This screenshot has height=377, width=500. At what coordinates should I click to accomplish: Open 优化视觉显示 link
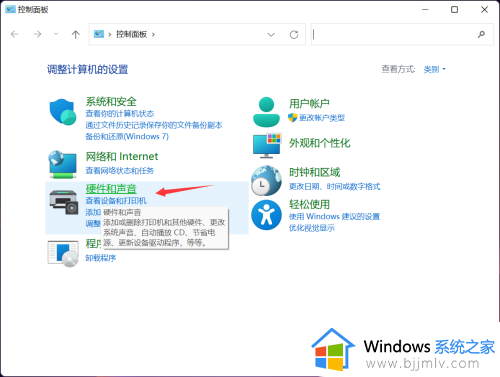pyautogui.click(x=312, y=228)
